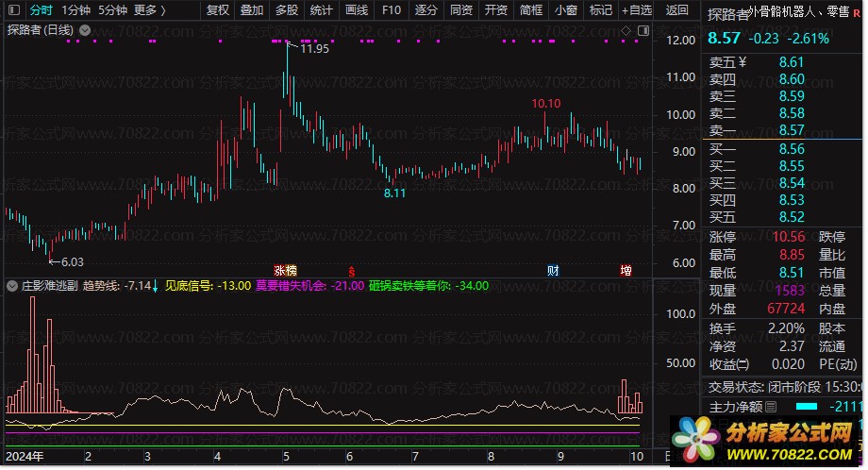Switch to the 分时 intraday tab

point(41,10)
